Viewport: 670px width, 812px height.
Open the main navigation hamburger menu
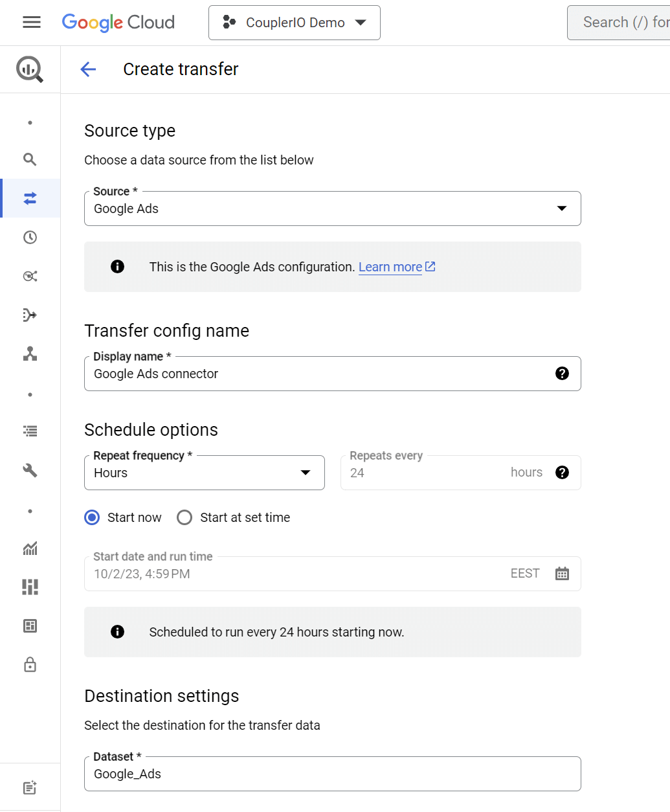(x=31, y=23)
